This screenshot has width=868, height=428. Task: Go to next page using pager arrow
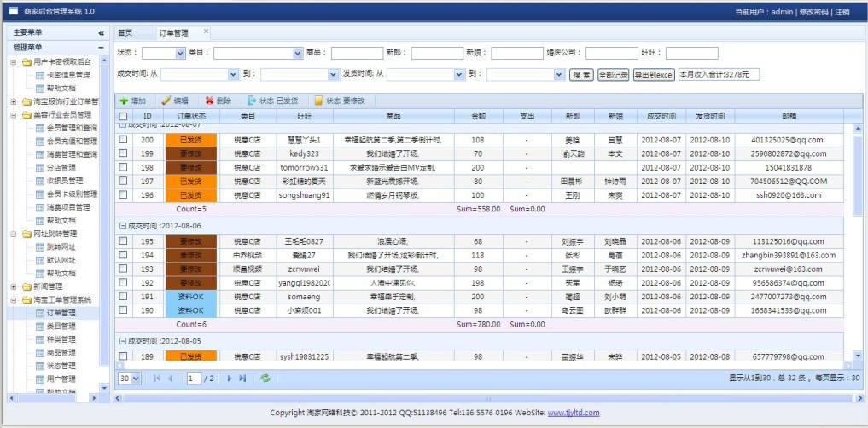coord(230,378)
